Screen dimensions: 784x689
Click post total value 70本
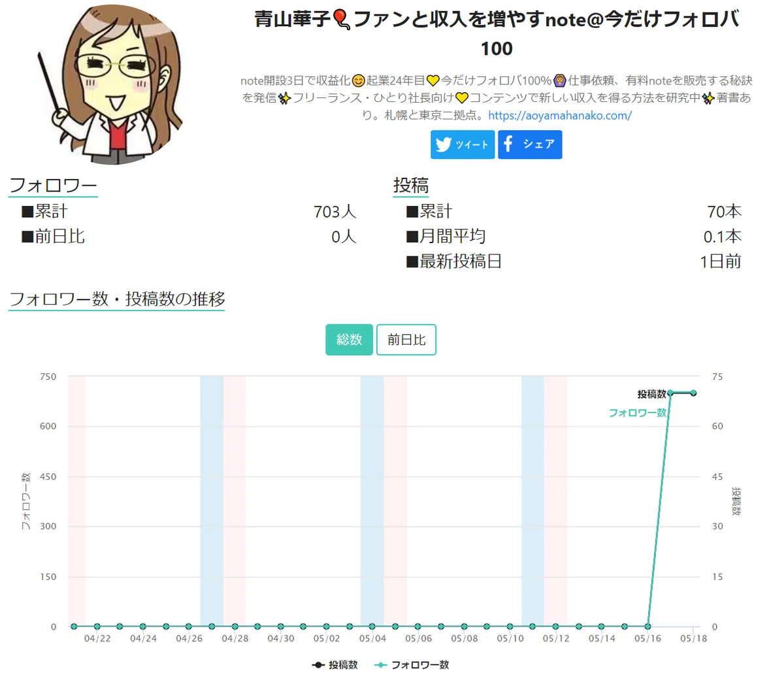coord(725,212)
